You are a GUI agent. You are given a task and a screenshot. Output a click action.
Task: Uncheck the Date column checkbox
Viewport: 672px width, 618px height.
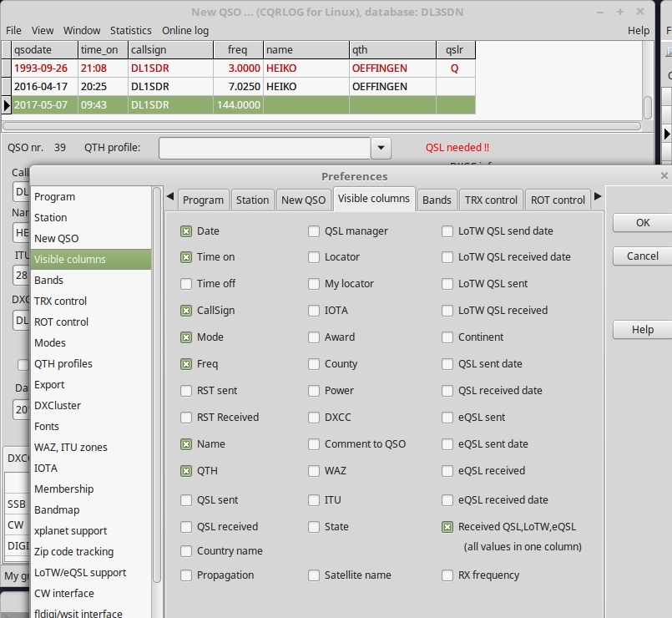pos(186,231)
